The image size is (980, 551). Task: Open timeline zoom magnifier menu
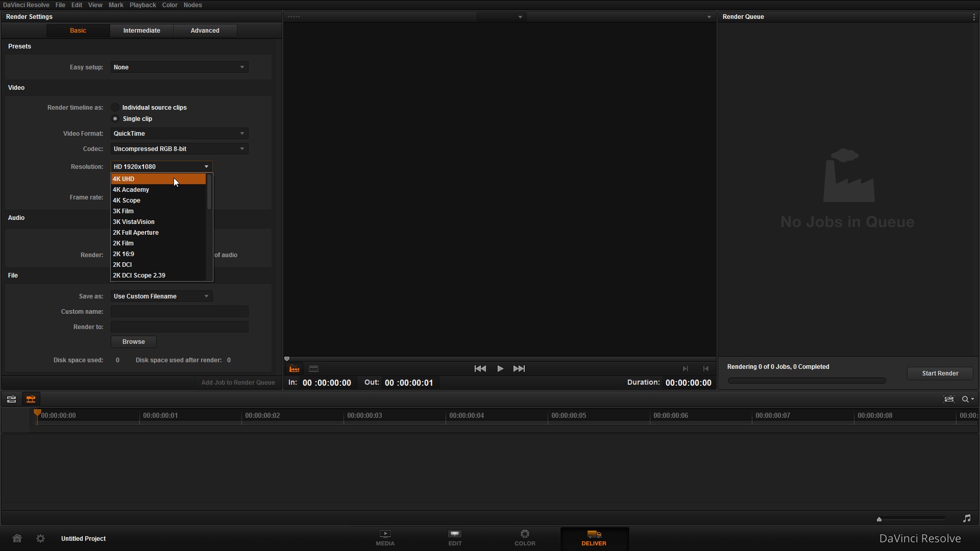(x=968, y=399)
